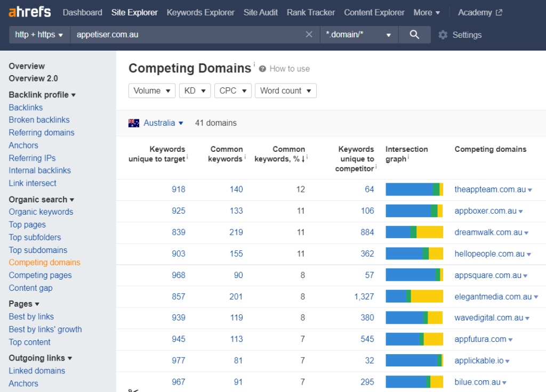546x392 pixels.
Task: Open Referring domains report
Action: point(42,133)
